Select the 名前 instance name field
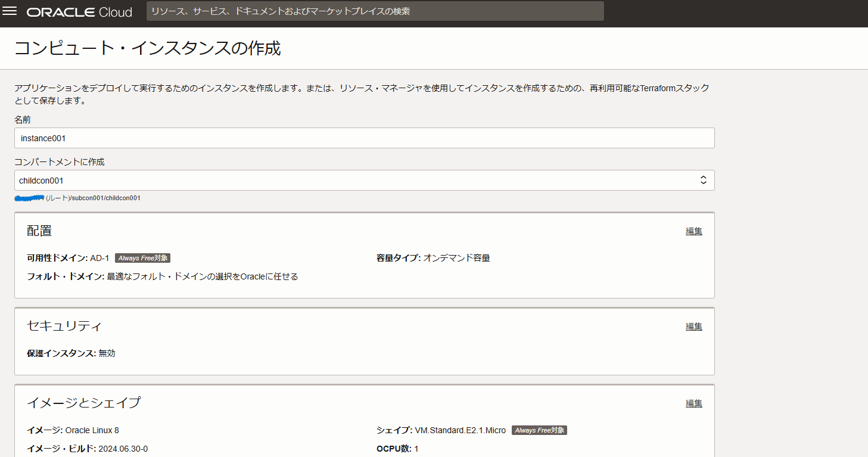The height and width of the screenshot is (457, 868). pyautogui.click(x=363, y=138)
